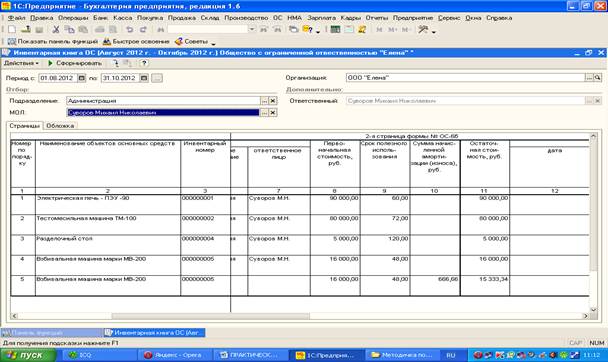Switch to the Обложка tab
608x362 pixels.
(60, 126)
